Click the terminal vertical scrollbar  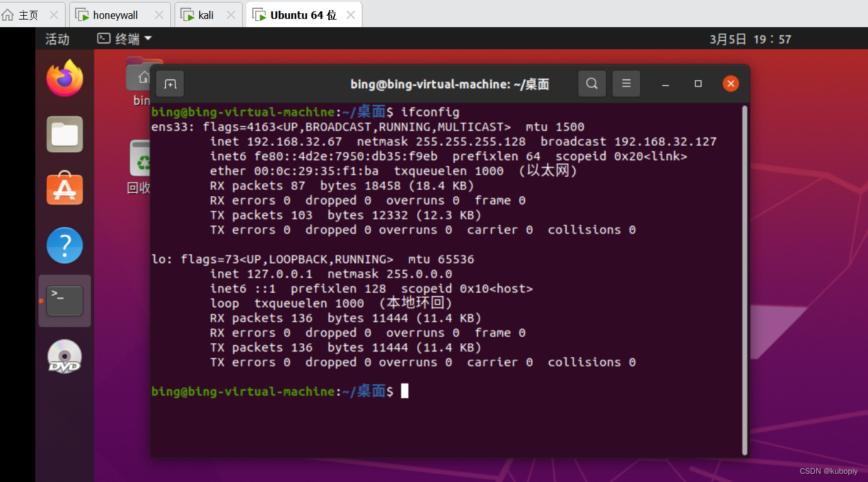[x=744, y=279]
